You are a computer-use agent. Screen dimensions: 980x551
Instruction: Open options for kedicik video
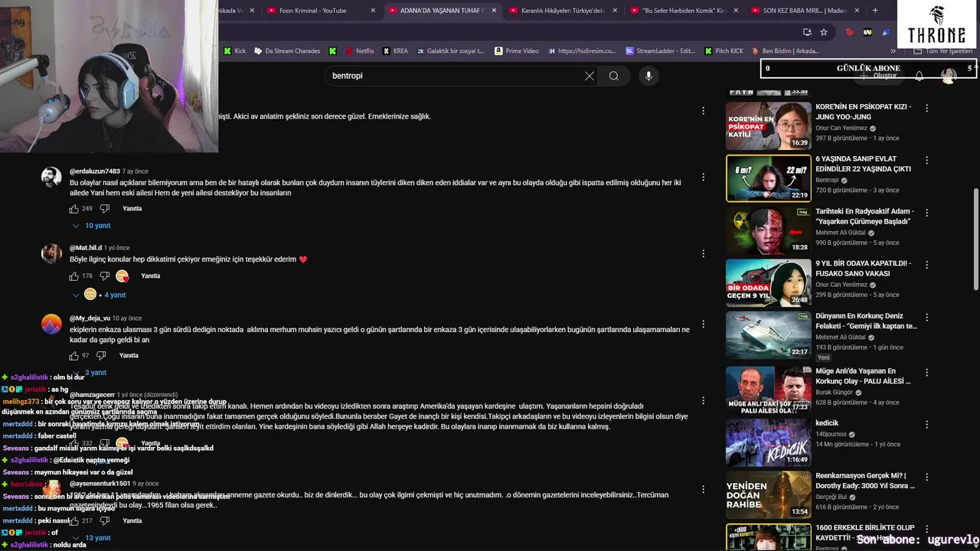(x=926, y=423)
